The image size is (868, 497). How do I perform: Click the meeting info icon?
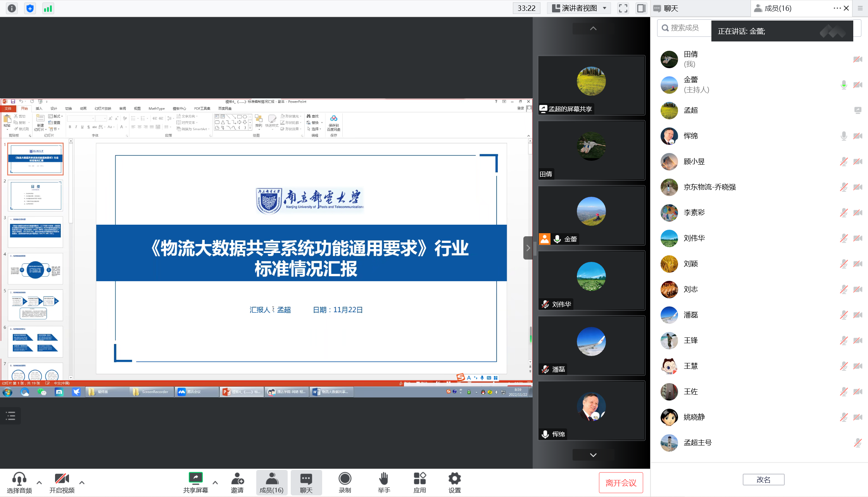click(x=12, y=8)
